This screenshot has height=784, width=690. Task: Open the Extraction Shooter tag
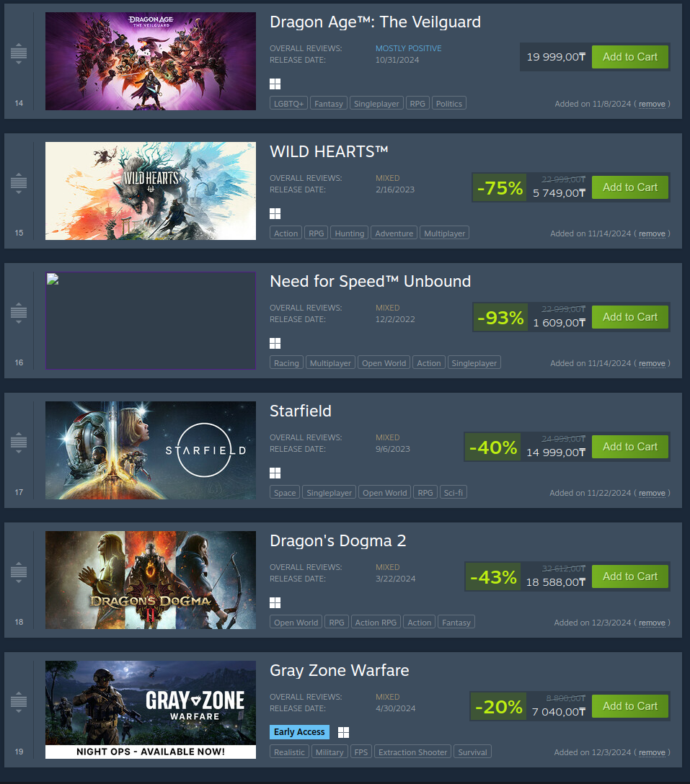pos(413,752)
